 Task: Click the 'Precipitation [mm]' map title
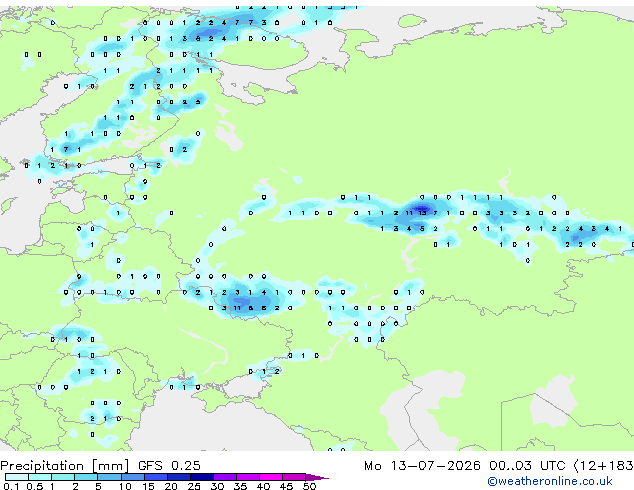65,466
